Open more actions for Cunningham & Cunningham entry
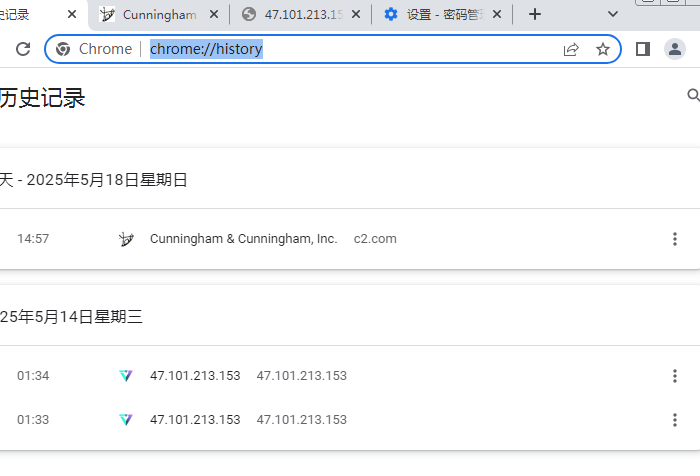 click(x=675, y=239)
